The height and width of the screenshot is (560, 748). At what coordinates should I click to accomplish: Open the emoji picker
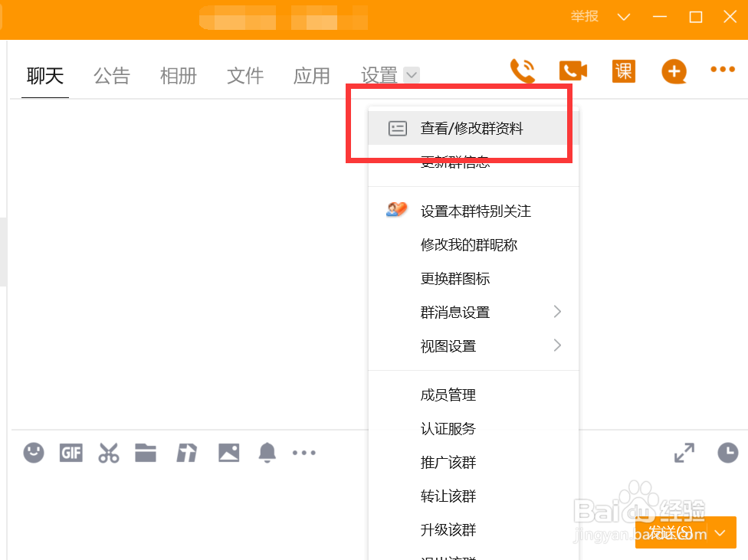pyautogui.click(x=34, y=453)
